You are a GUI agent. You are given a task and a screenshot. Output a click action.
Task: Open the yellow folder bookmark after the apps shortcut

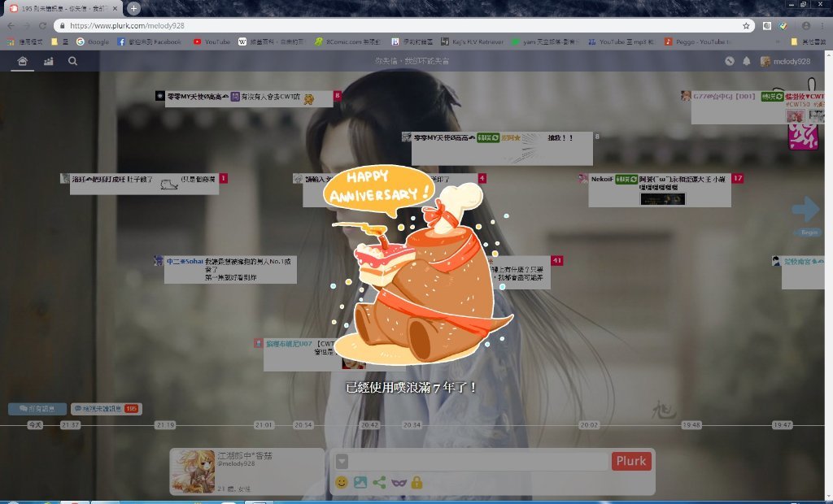click(x=59, y=41)
